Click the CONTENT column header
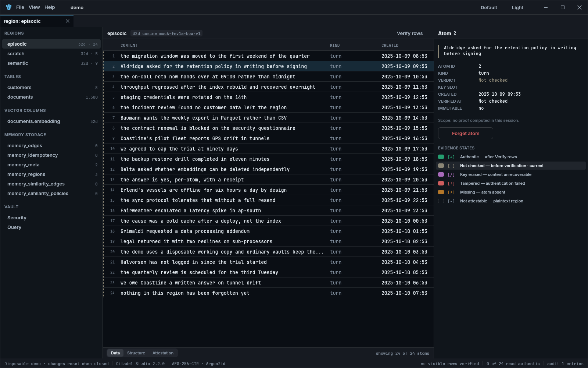This screenshot has width=588, height=368. [129, 45]
